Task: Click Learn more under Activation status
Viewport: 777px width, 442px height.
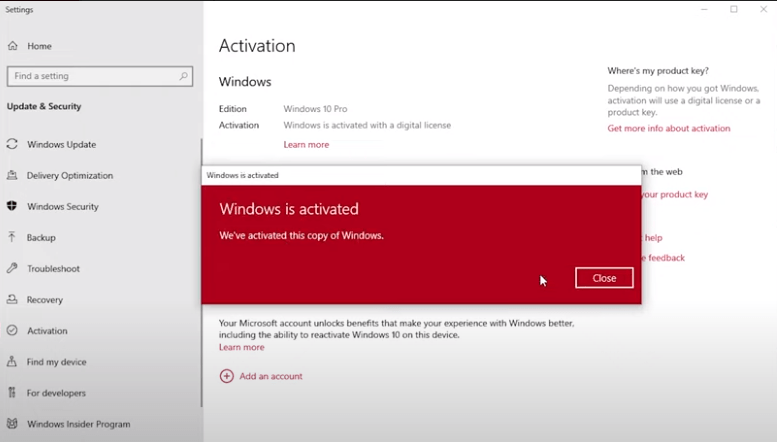Action: click(306, 145)
